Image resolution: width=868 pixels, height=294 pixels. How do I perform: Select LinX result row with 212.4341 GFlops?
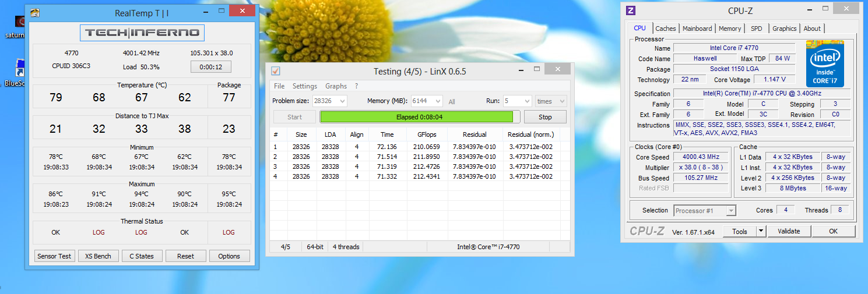420,176
